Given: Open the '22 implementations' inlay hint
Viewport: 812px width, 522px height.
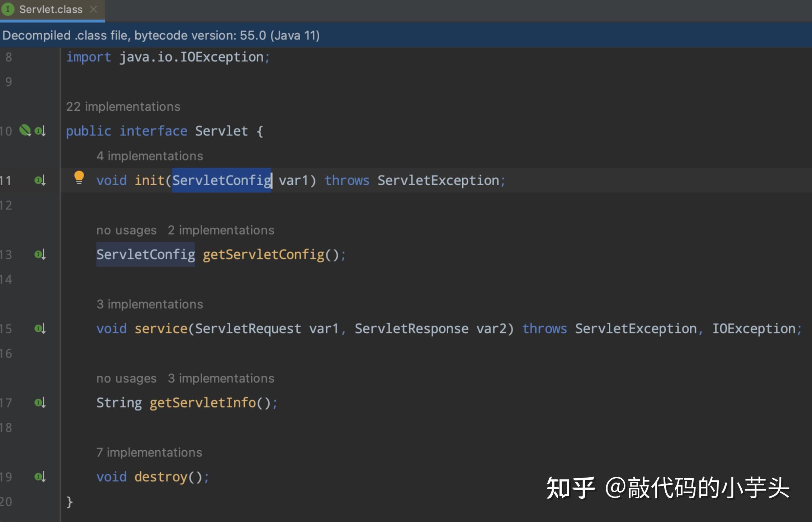Looking at the screenshot, I should tap(123, 106).
